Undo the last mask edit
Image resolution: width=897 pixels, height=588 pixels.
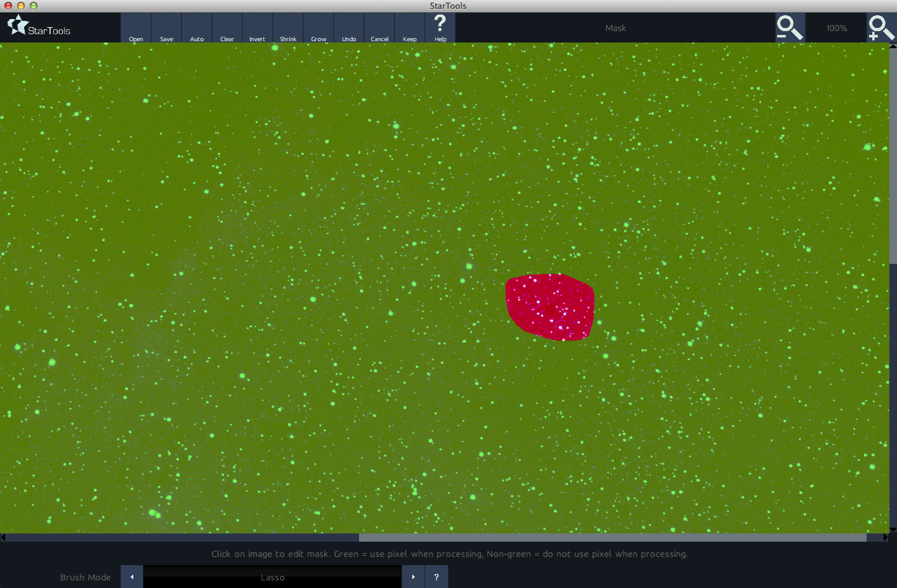tap(349, 28)
